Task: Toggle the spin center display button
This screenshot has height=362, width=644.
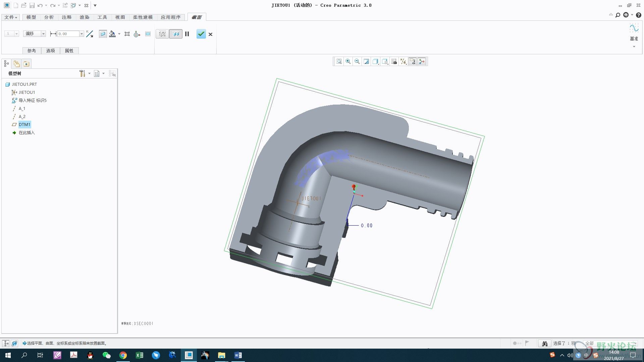Action: click(x=422, y=61)
